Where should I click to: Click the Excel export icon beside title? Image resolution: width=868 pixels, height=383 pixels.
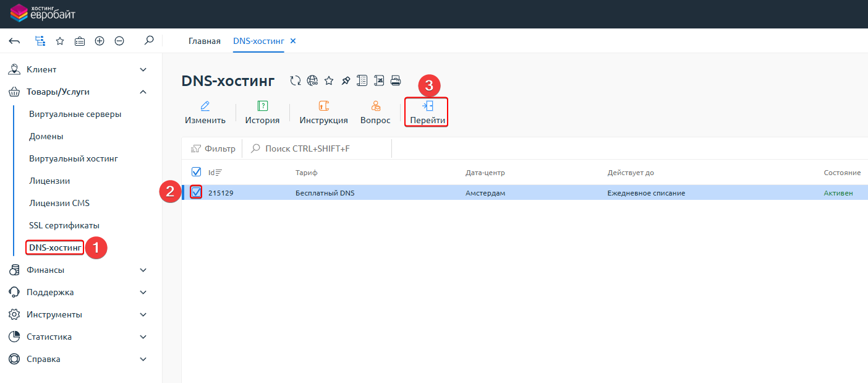pos(379,80)
